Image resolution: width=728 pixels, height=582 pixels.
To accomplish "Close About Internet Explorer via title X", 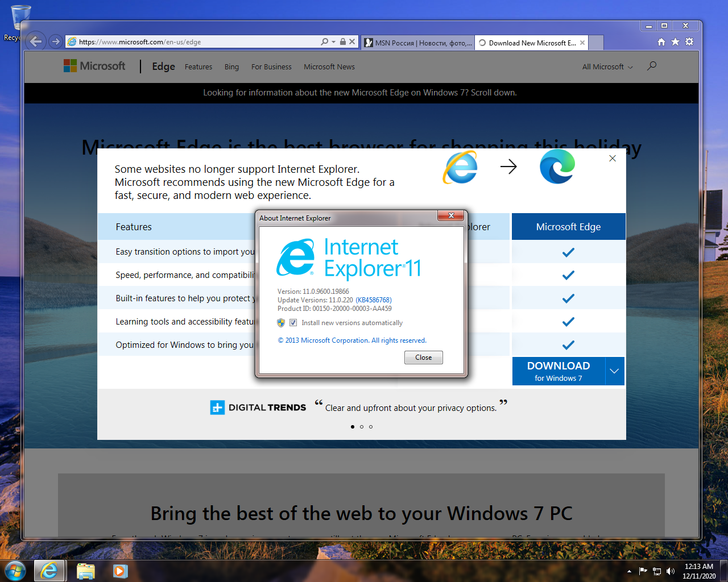I will [451, 215].
